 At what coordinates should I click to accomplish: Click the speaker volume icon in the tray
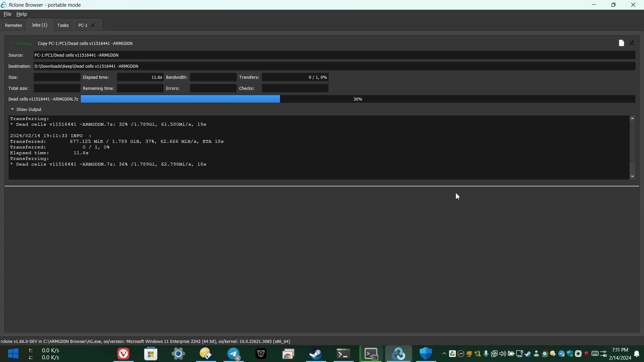502,354
